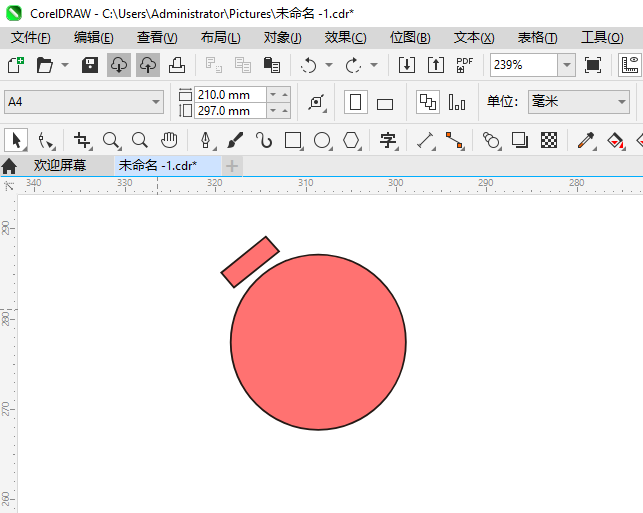Image resolution: width=643 pixels, height=513 pixels.
Task: Click the Export icon
Action: [436, 65]
